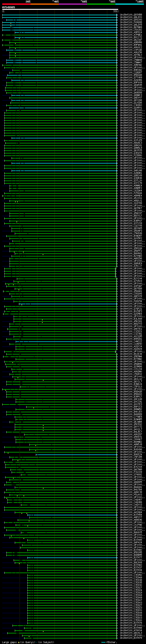Select the UniRef100_Q9DC49 label
Screen dimensions: 146x644
tap(131, 175)
